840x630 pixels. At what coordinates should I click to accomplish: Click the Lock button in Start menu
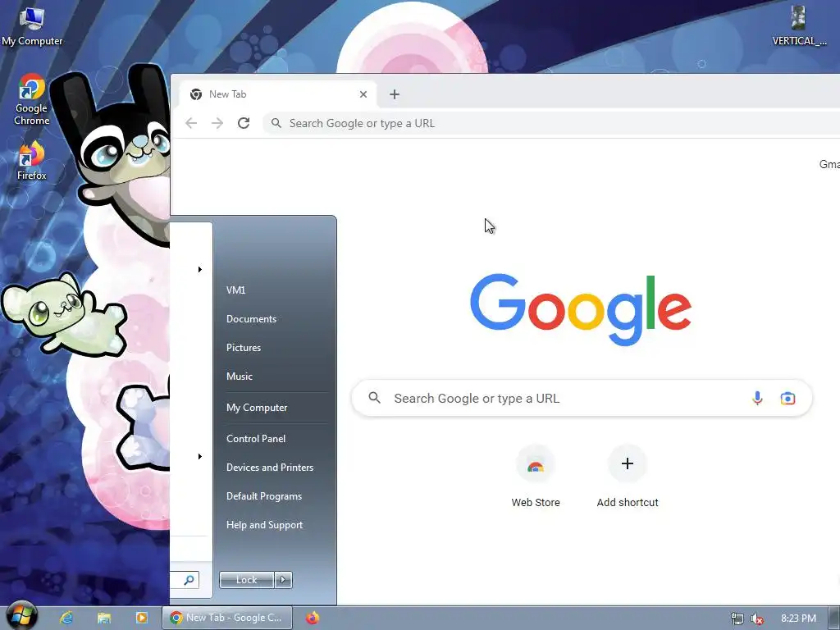coord(246,580)
